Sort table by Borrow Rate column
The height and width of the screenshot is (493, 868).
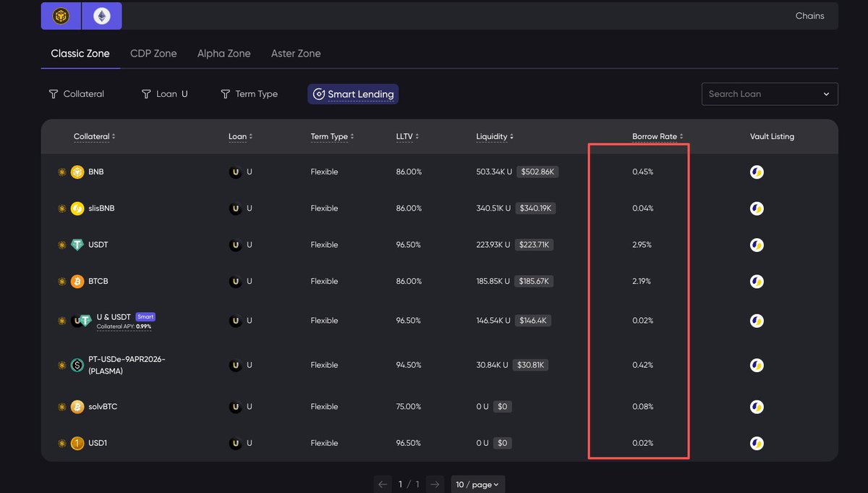658,137
